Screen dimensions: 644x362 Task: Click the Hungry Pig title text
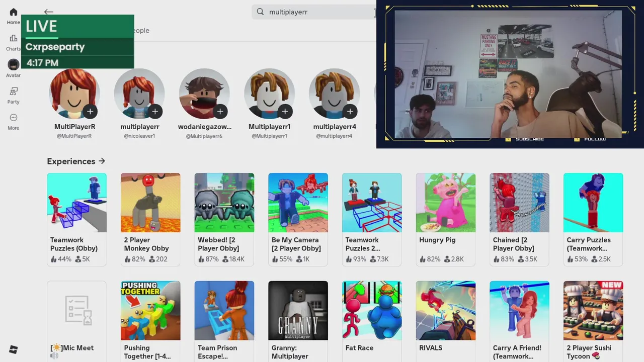[437, 240]
